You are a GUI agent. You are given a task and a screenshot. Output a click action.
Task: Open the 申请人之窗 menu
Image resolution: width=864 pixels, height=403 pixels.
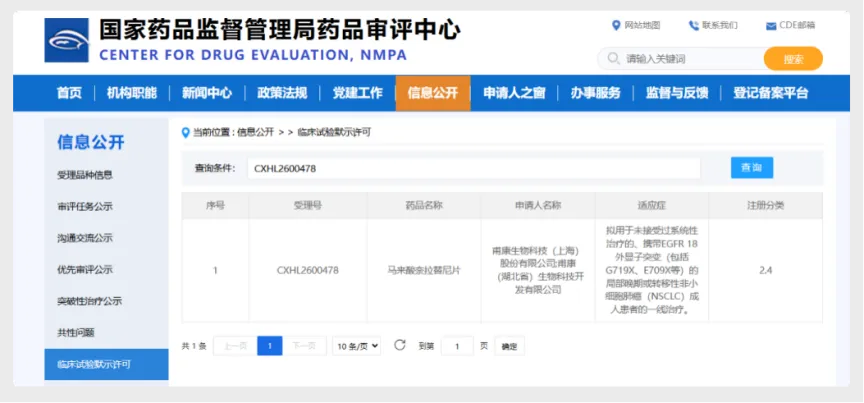coord(514,93)
